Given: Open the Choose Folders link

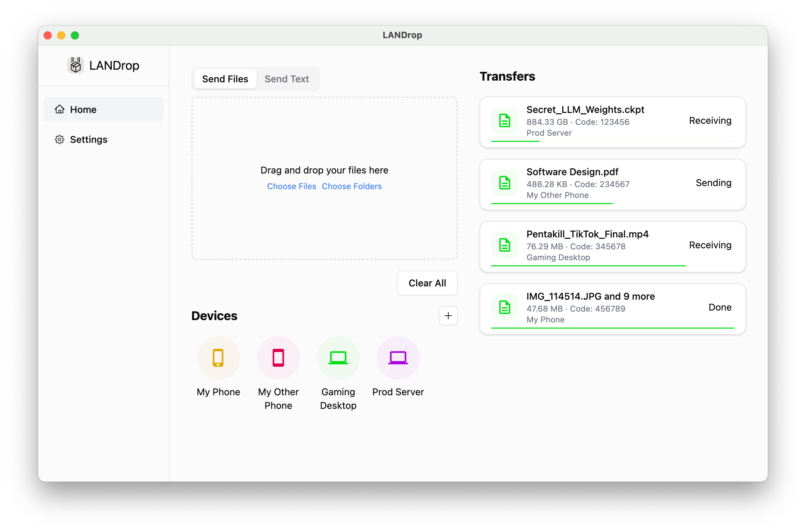Looking at the screenshot, I should 352,186.
